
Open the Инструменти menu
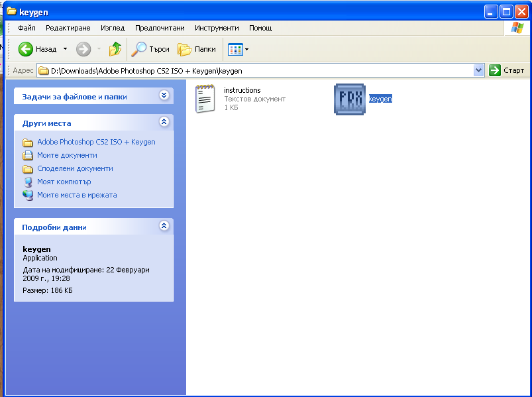point(217,28)
